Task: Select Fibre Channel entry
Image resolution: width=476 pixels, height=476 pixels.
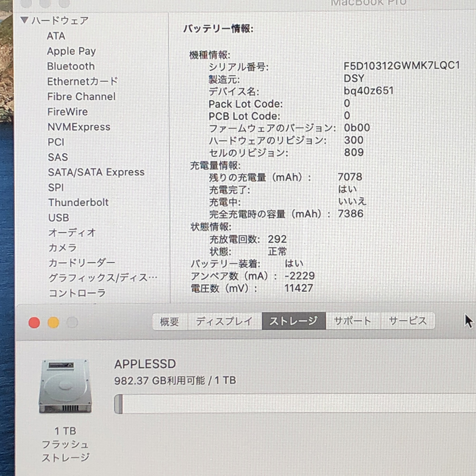Action: coord(82,97)
